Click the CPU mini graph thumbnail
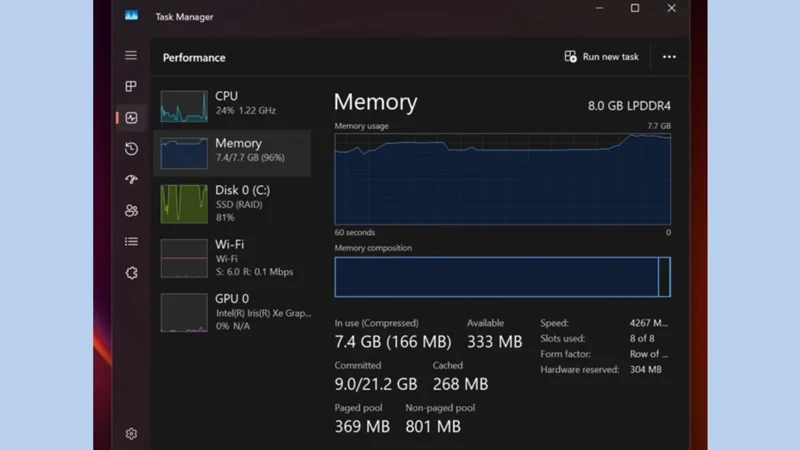 click(x=184, y=106)
